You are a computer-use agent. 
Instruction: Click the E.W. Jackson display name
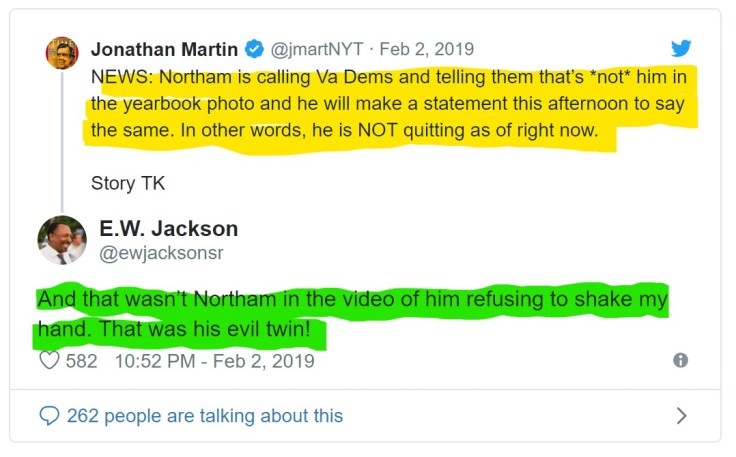pos(168,229)
